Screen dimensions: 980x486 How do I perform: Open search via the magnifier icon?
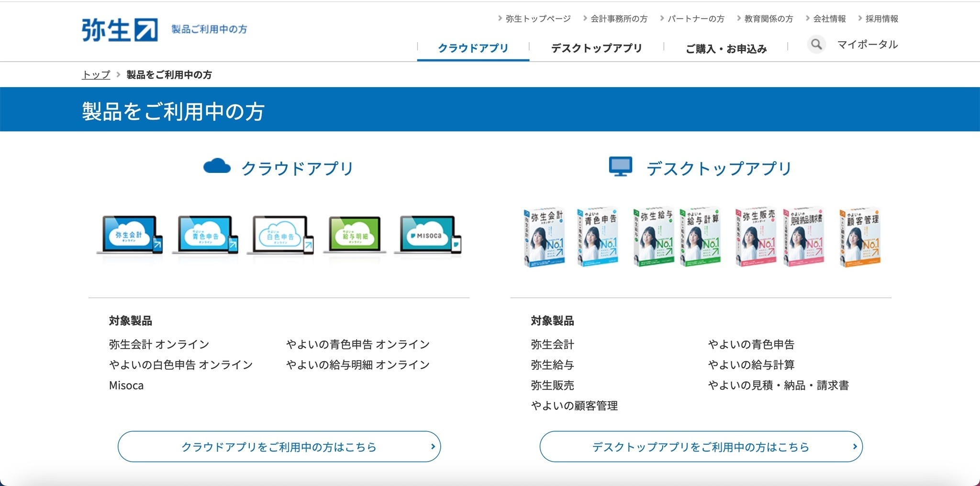point(816,44)
